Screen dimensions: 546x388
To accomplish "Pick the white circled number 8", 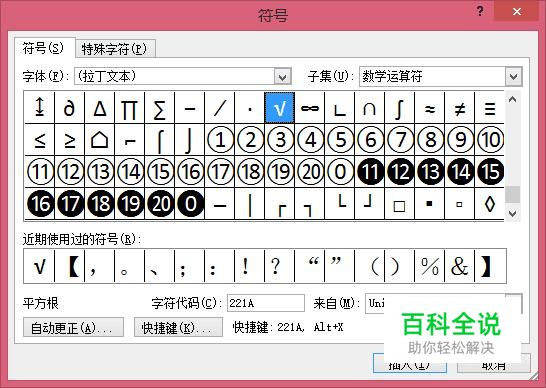I will click(430, 140).
